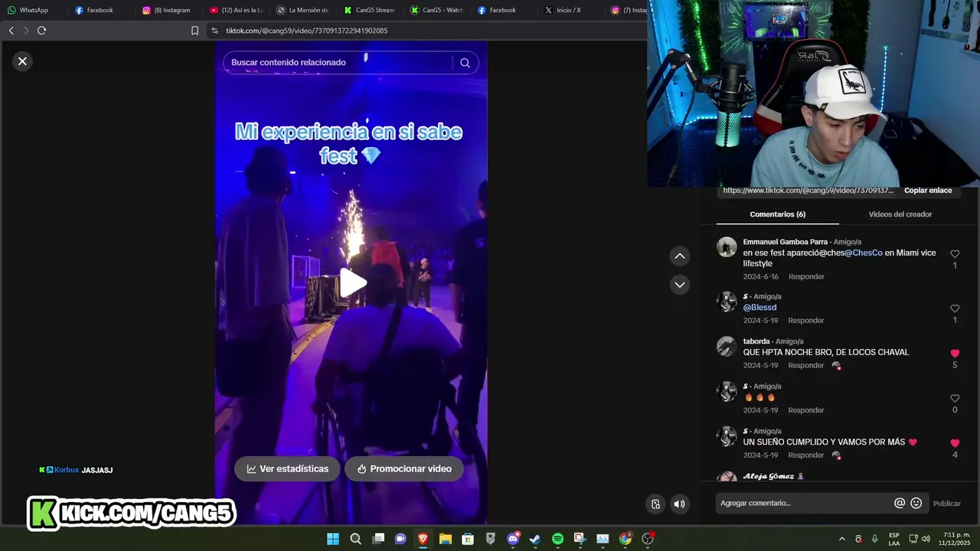This screenshot has width=980, height=551.
Task: Click the 'Promocionar video' button
Action: [x=404, y=469]
